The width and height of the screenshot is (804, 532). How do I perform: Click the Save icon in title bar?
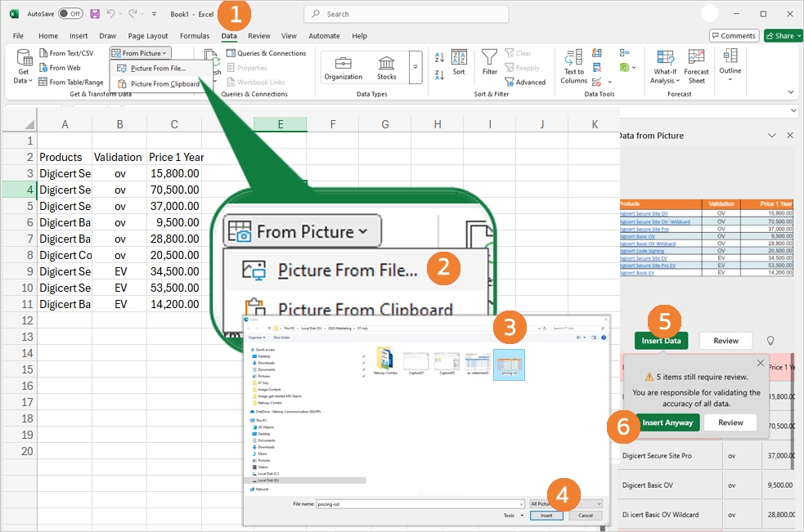click(95, 14)
